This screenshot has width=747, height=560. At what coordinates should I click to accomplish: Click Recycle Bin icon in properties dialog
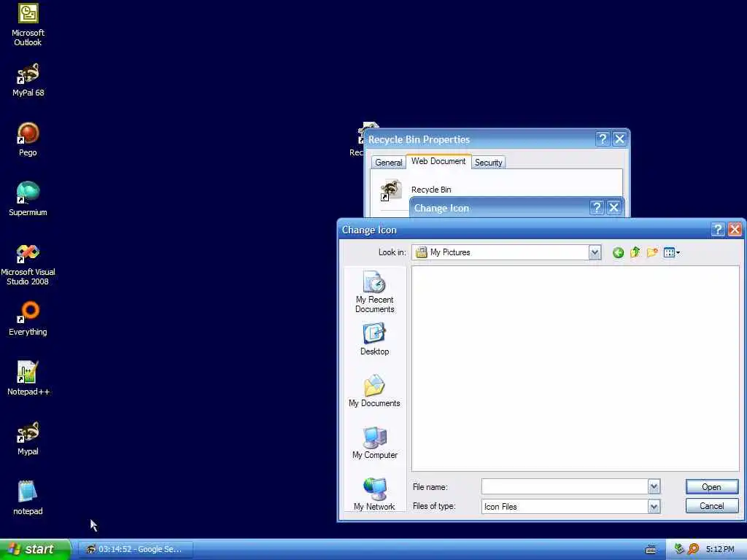[391, 190]
